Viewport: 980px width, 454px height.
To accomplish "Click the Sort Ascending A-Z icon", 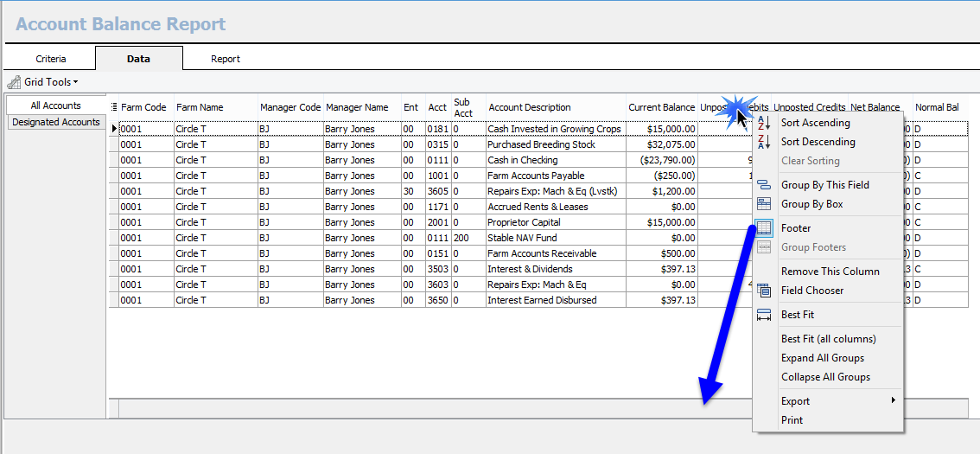I will [x=764, y=123].
